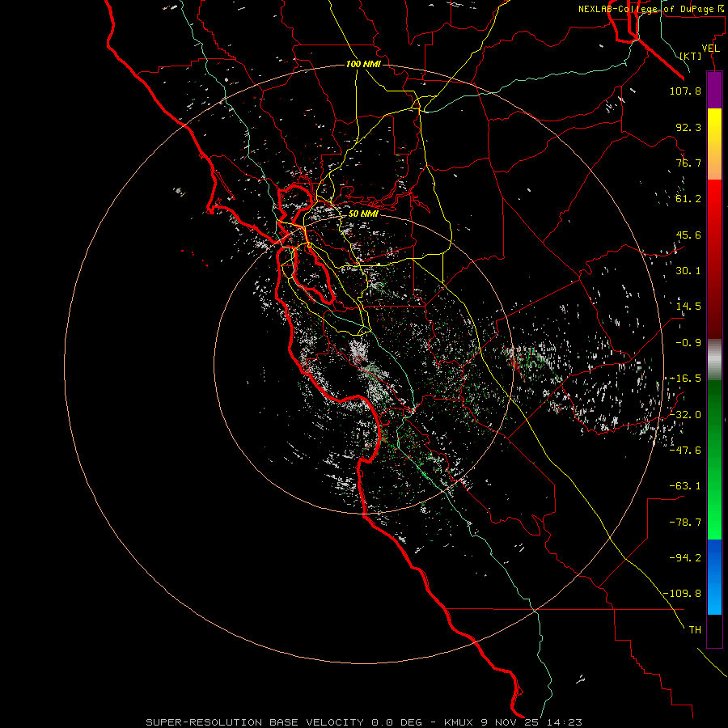Click the -16.5 velocity scale value
The width and height of the screenshot is (728, 728).
click(x=685, y=379)
